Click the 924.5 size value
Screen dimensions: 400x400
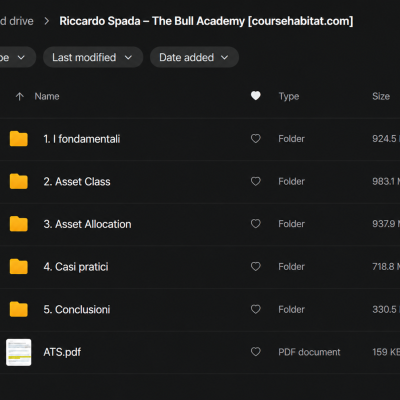click(386, 139)
